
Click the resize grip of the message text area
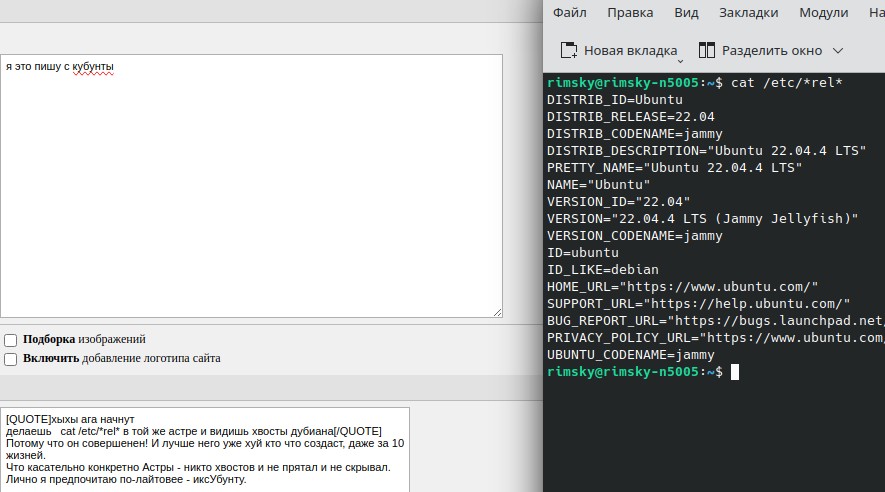(497, 312)
